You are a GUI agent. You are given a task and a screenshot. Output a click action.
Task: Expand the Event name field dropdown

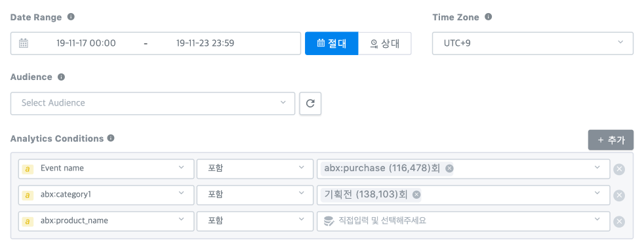pyautogui.click(x=106, y=169)
